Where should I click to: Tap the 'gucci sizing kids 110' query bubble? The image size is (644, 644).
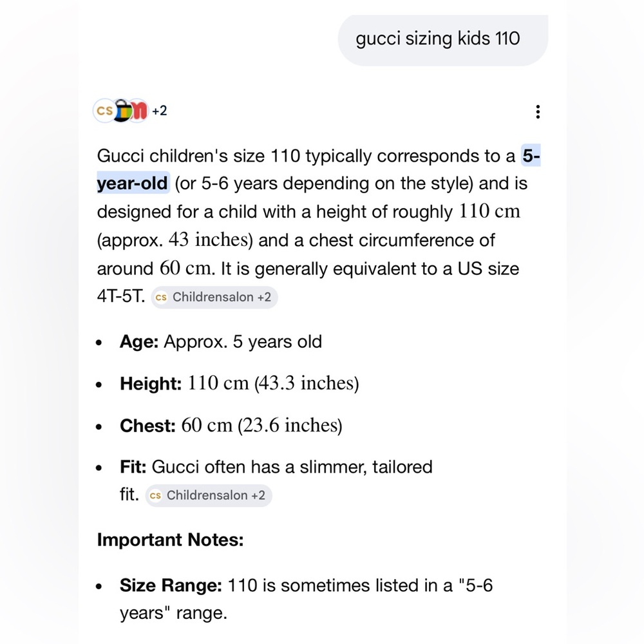(443, 40)
